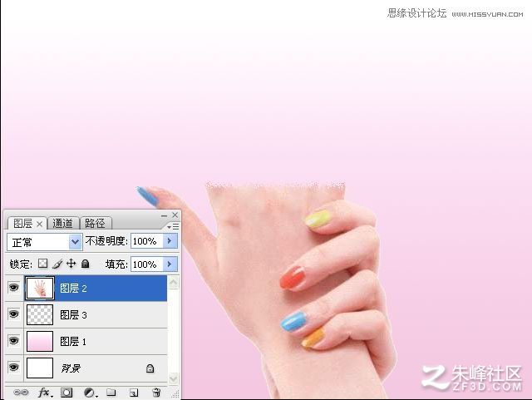Click the 背景 layer white thumbnail
Viewport: 532px width, 400px height.
[40, 368]
